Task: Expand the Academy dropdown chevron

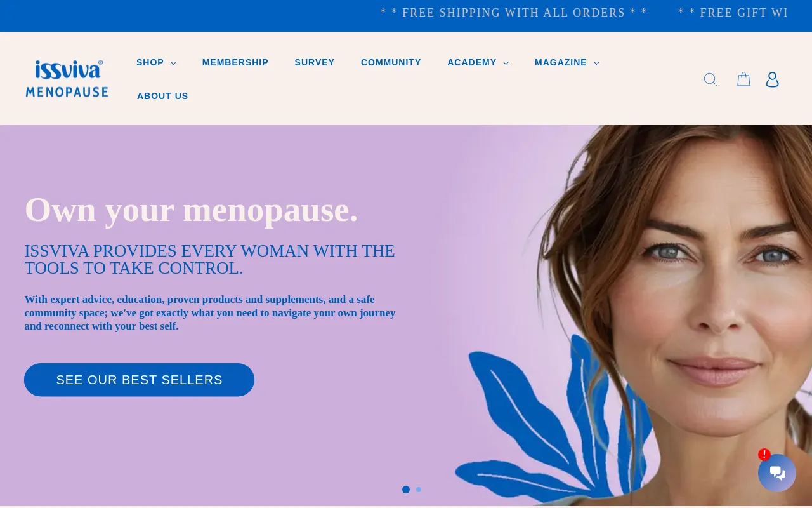Action: pyautogui.click(x=506, y=63)
